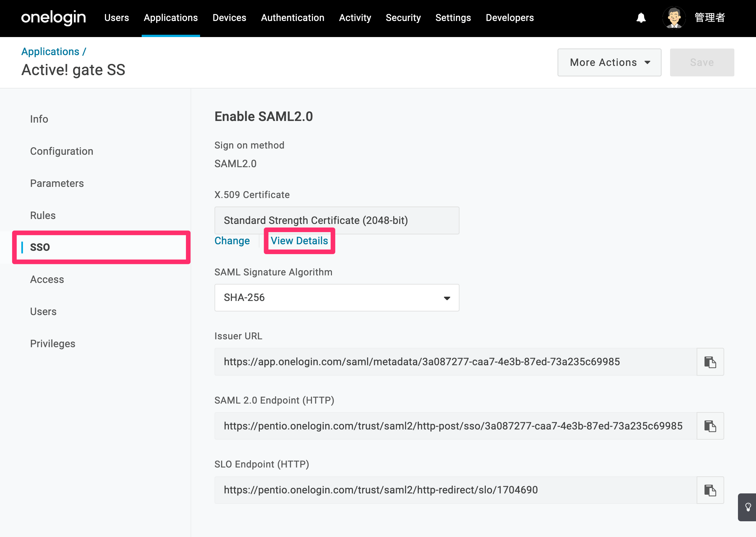Open the Devices top menu
This screenshot has height=537, width=756.
pos(229,18)
